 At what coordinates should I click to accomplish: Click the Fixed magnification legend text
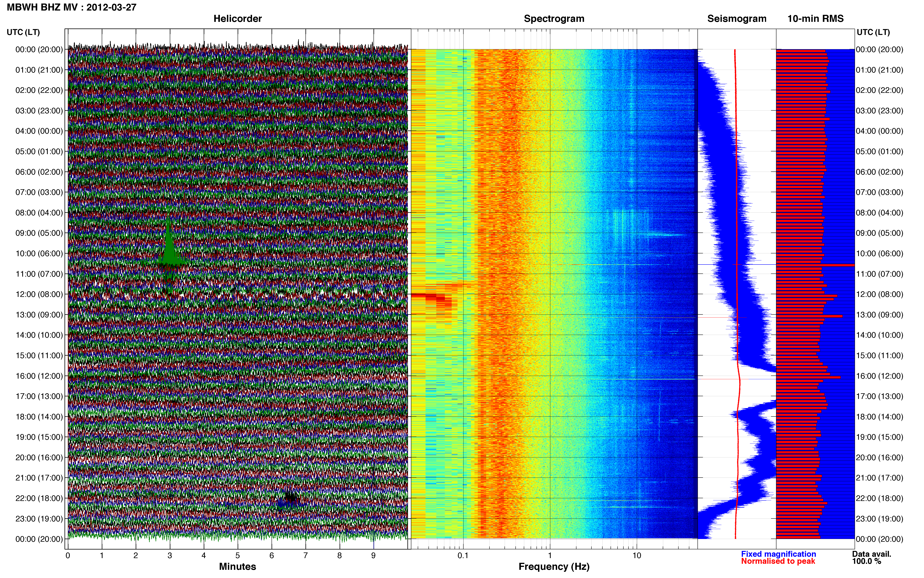pos(778,554)
